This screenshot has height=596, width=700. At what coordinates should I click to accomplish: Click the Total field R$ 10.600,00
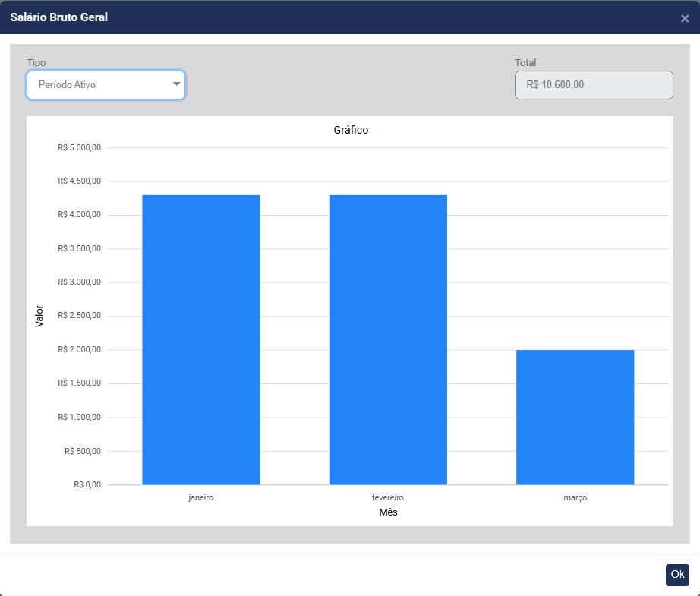594,85
